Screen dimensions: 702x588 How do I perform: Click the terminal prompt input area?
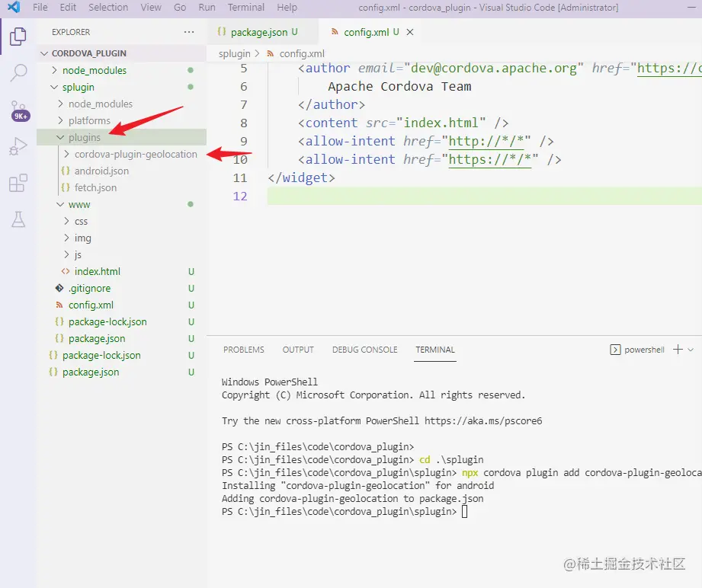tap(464, 512)
